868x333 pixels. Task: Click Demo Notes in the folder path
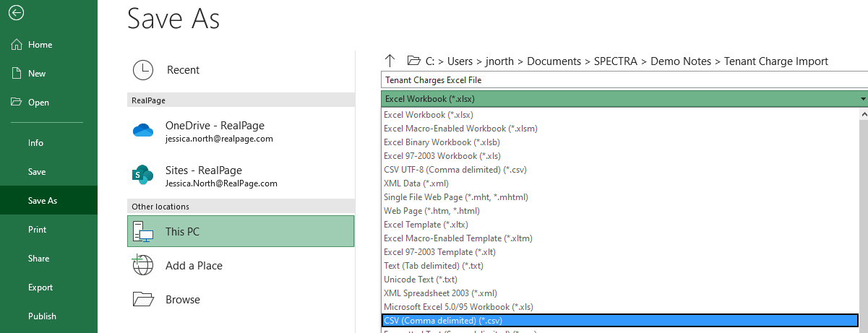[681, 61]
